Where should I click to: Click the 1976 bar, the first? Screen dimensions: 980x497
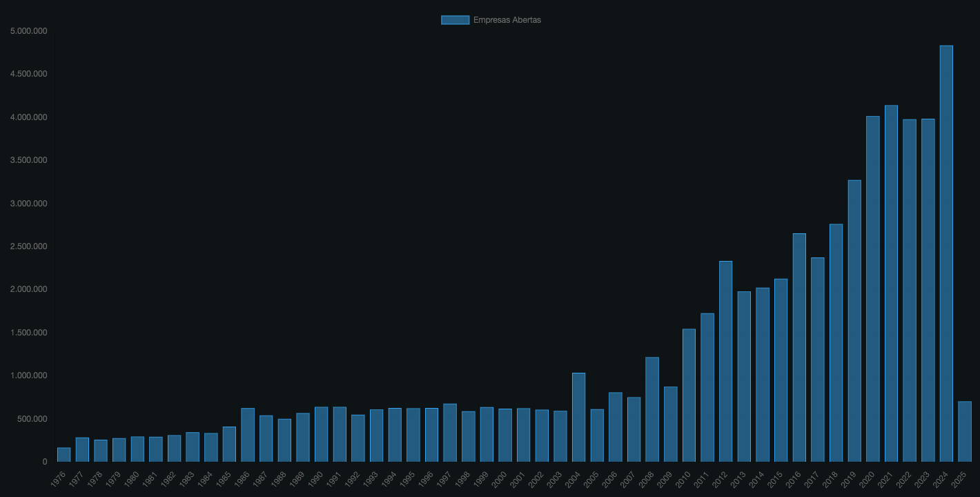tap(63, 454)
